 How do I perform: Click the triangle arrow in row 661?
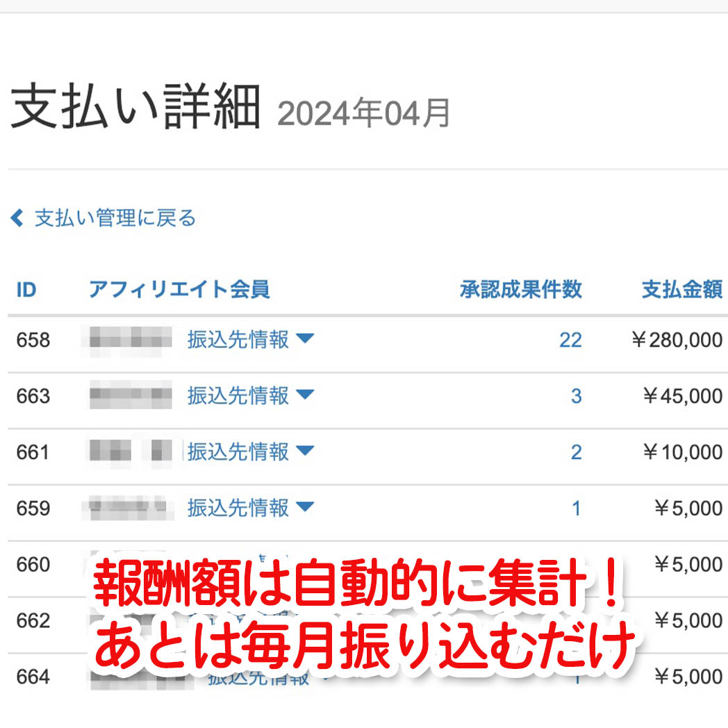coord(305,452)
